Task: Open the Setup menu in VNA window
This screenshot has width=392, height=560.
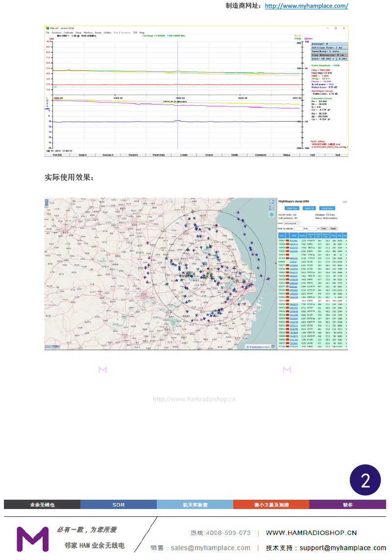Action: point(78,32)
